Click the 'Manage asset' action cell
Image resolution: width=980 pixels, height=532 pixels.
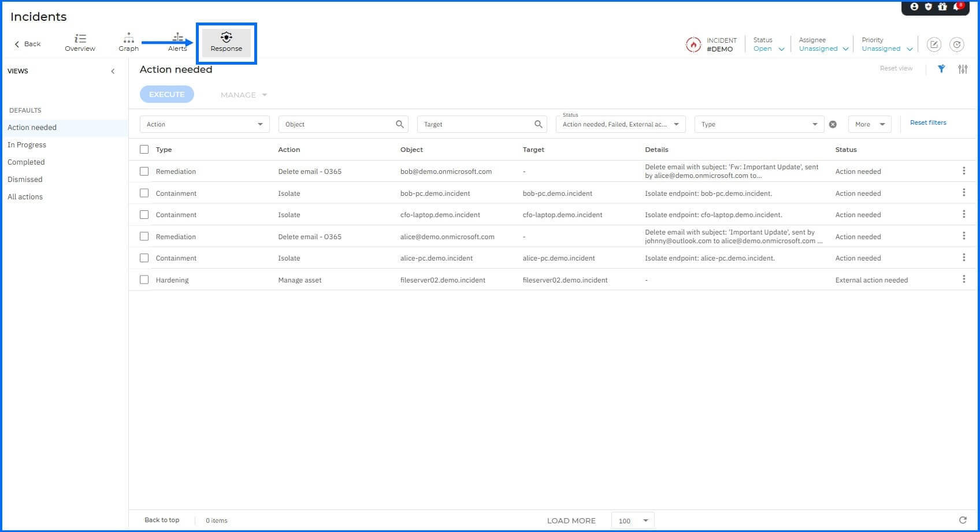[x=299, y=280]
